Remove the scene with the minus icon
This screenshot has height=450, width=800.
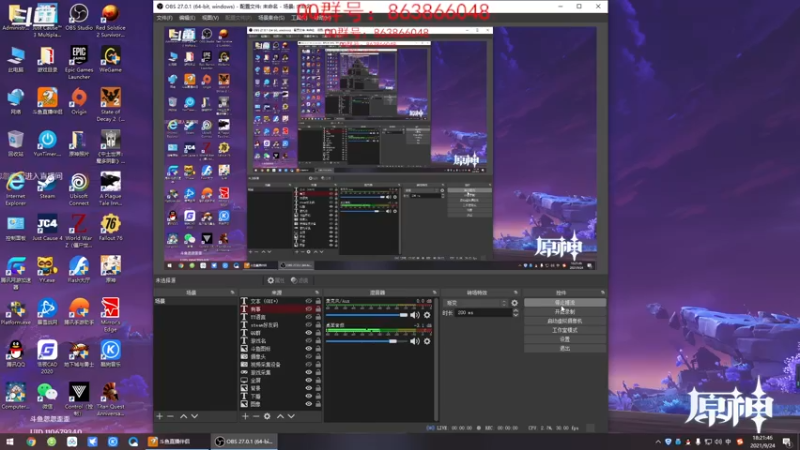pos(170,416)
